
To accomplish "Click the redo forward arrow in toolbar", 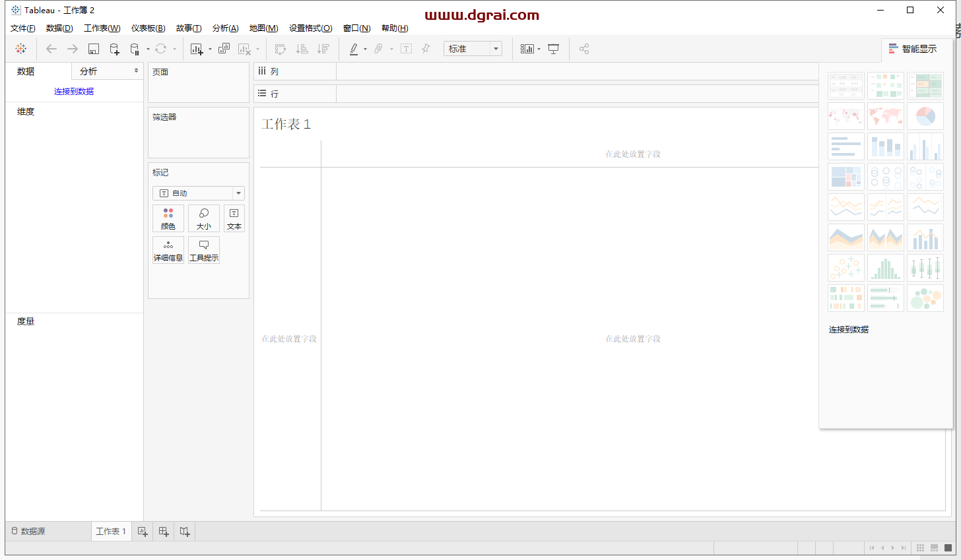I will tap(73, 49).
